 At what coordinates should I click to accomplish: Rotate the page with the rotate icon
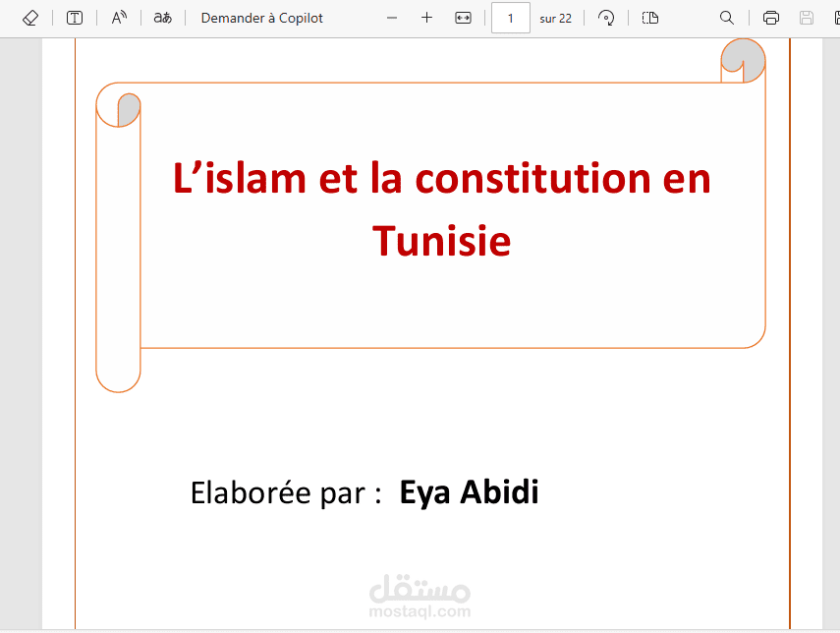[x=606, y=18]
